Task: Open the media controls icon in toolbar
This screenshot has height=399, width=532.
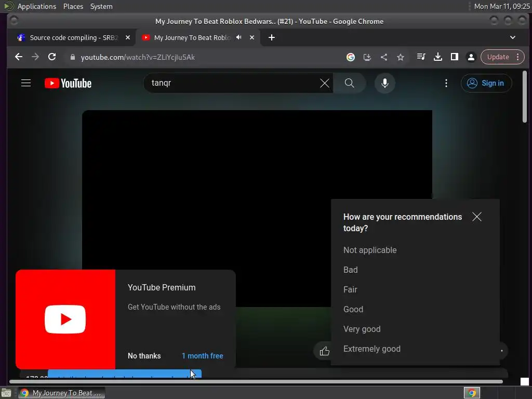Action: [421, 57]
